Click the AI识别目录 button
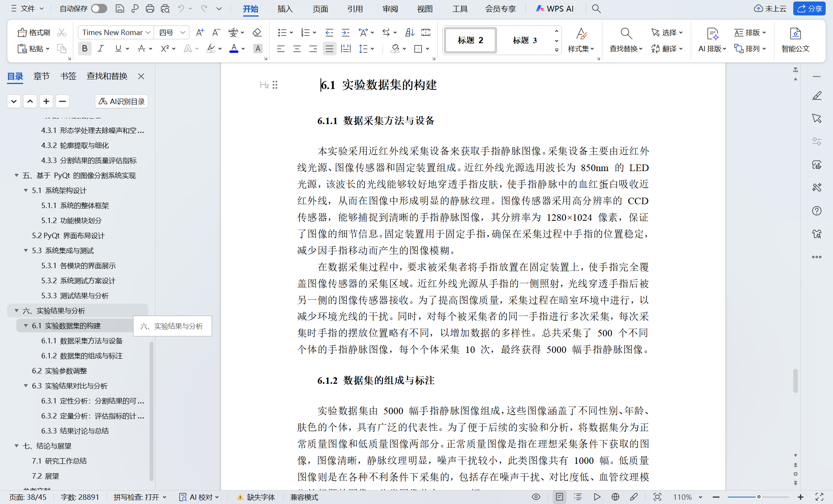Screen dimensions: 833x504 click(121, 101)
